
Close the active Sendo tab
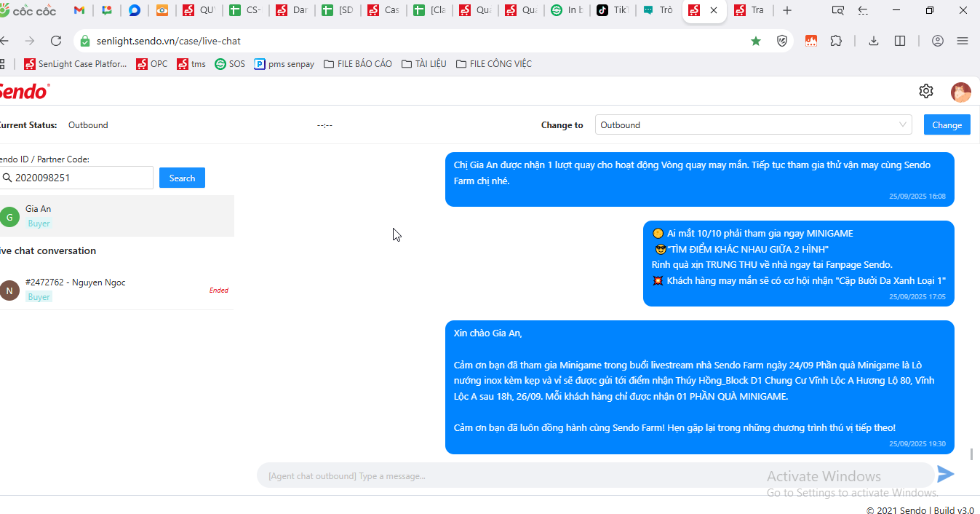click(x=714, y=10)
